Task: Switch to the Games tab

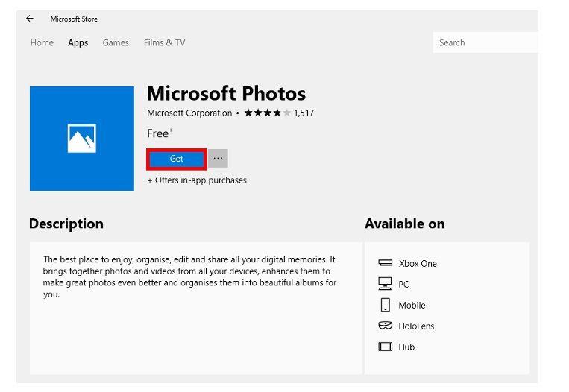Action: (x=116, y=42)
